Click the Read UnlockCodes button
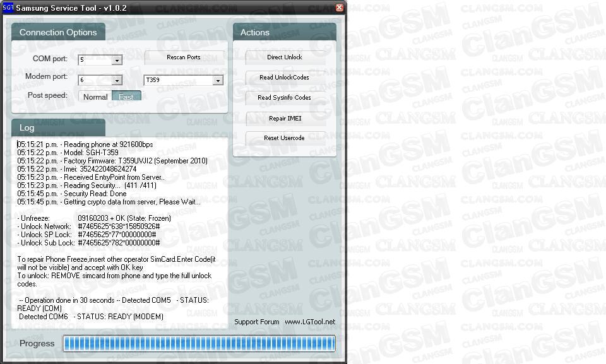 285,78
